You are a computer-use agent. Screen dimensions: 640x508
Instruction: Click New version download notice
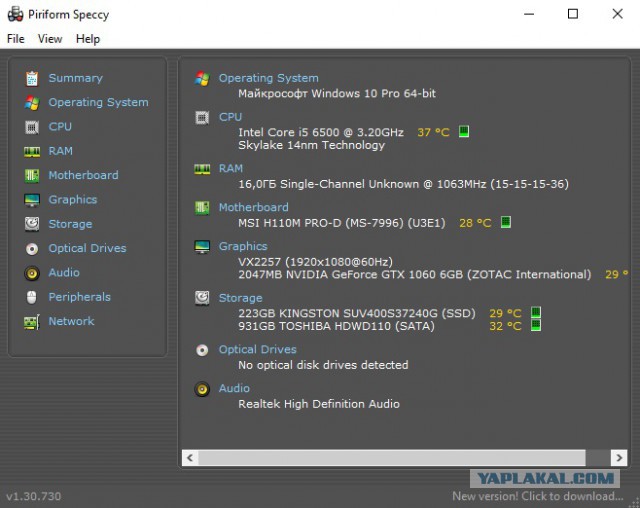(x=538, y=496)
